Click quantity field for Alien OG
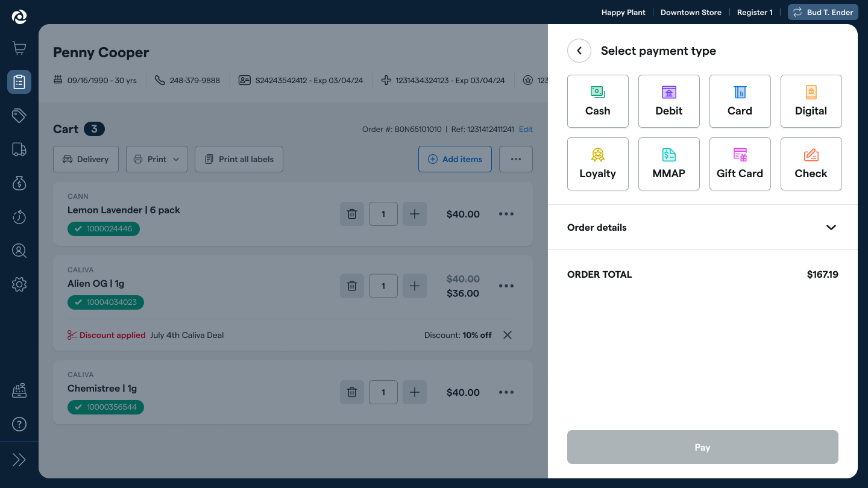The image size is (868, 488). pos(383,286)
